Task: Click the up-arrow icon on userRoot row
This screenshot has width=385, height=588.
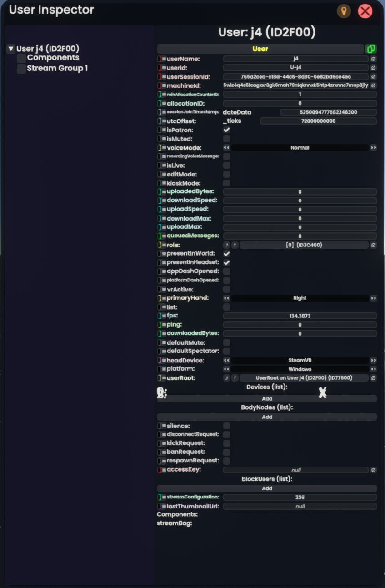Action: pos(235,378)
